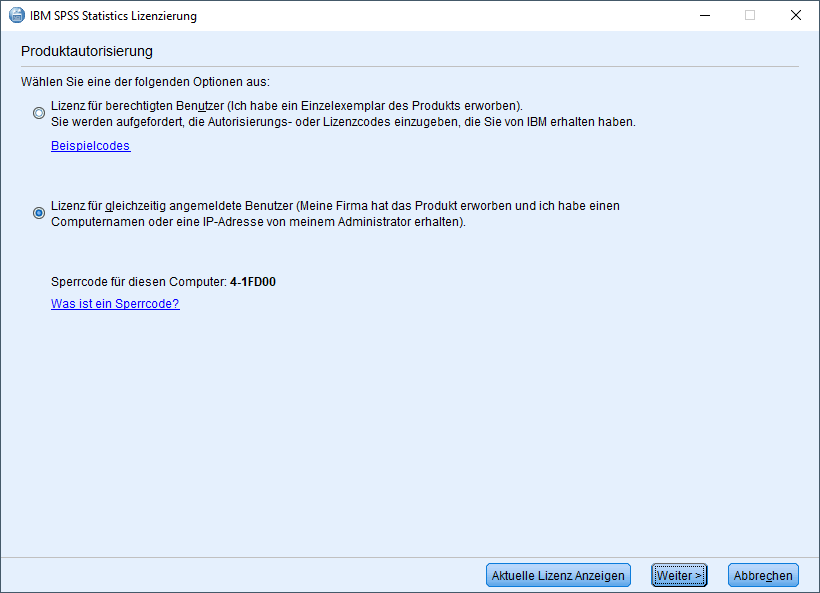Click the Produktautorisierung heading

(87, 51)
